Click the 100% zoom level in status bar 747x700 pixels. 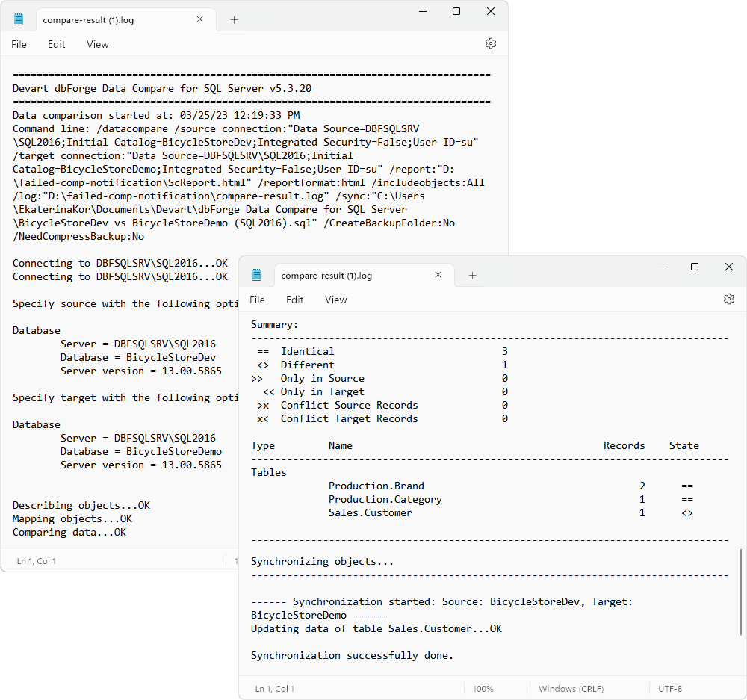coord(483,689)
